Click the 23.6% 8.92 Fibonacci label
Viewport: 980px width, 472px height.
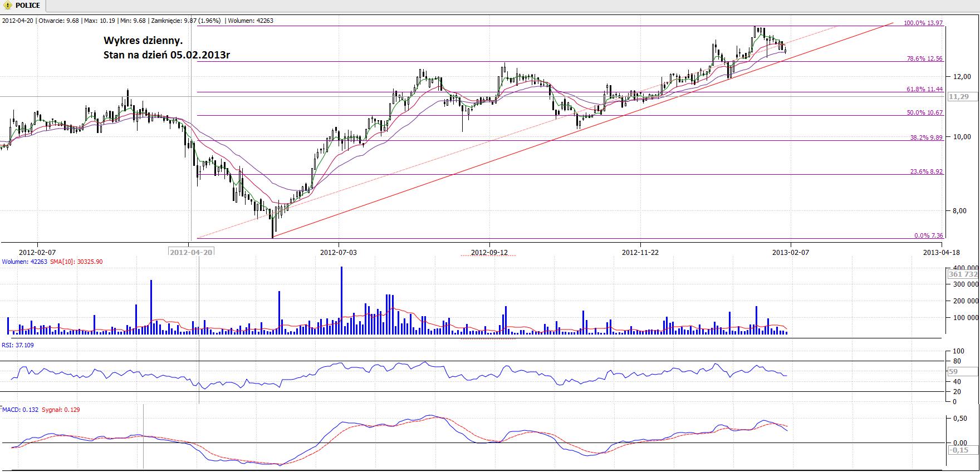(927, 171)
